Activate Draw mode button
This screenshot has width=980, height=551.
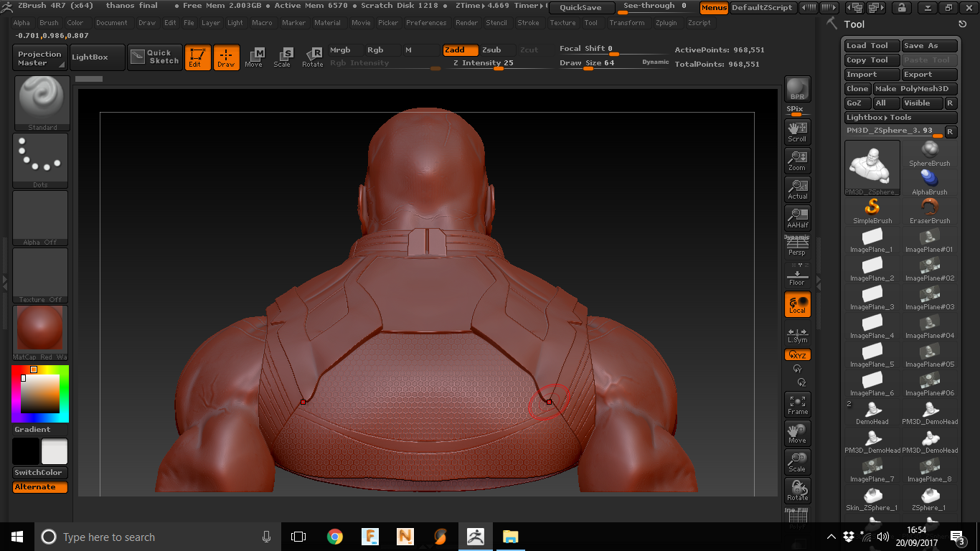coord(226,57)
